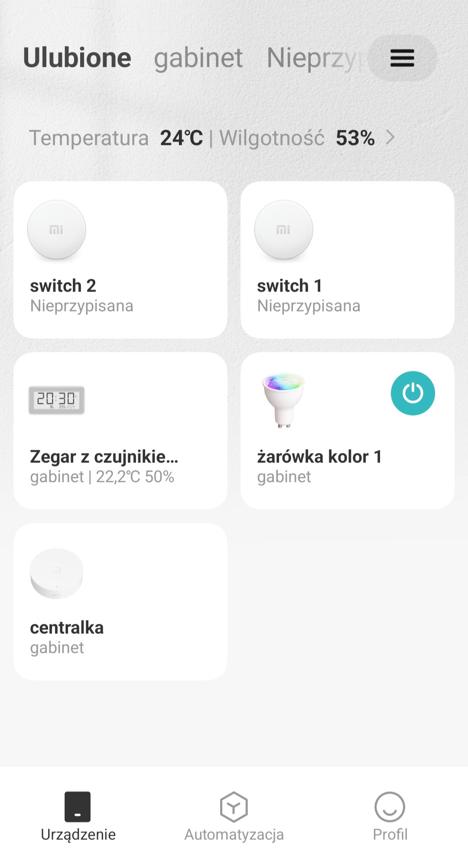Screen dimensions: 468x868
Task: Open the hamburger menu button
Action: (x=402, y=58)
